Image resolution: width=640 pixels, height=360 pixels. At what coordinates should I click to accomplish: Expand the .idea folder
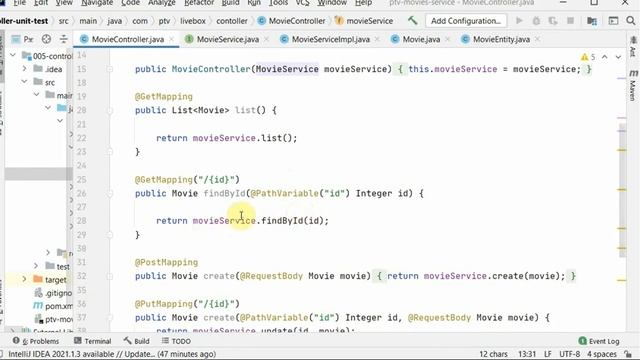(24, 69)
